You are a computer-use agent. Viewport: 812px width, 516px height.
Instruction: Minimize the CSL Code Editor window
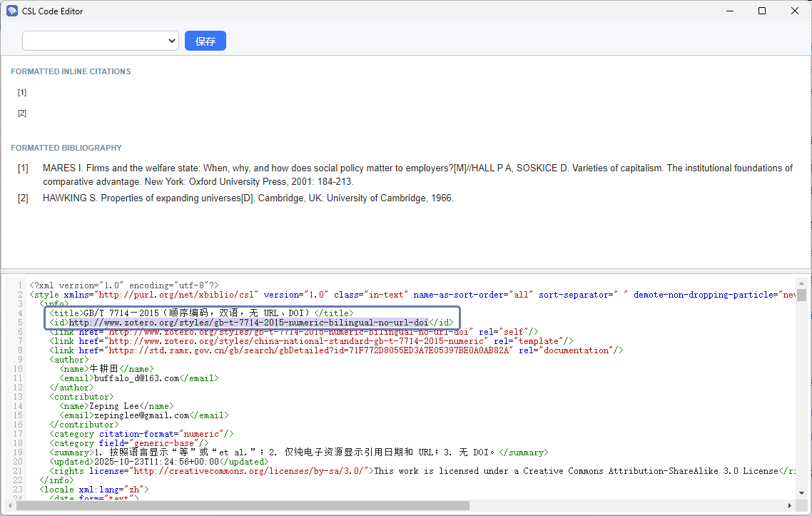(729, 11)
